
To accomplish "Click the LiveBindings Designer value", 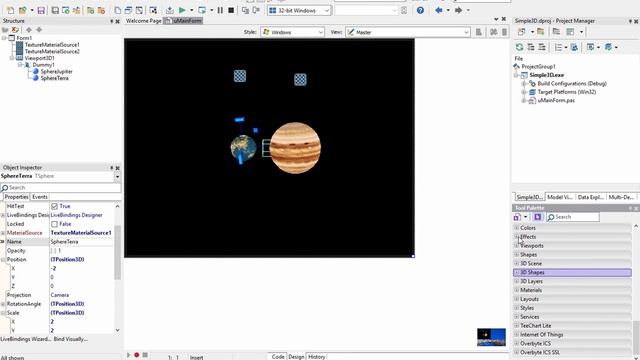I will (x=76, y=215).
